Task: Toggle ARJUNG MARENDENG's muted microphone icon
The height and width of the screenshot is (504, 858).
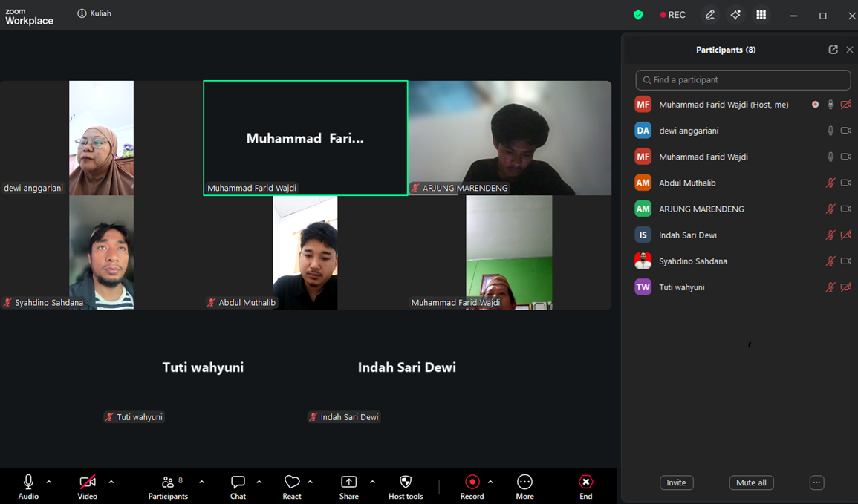Action: pyautogui.click(x=830, y=209)
